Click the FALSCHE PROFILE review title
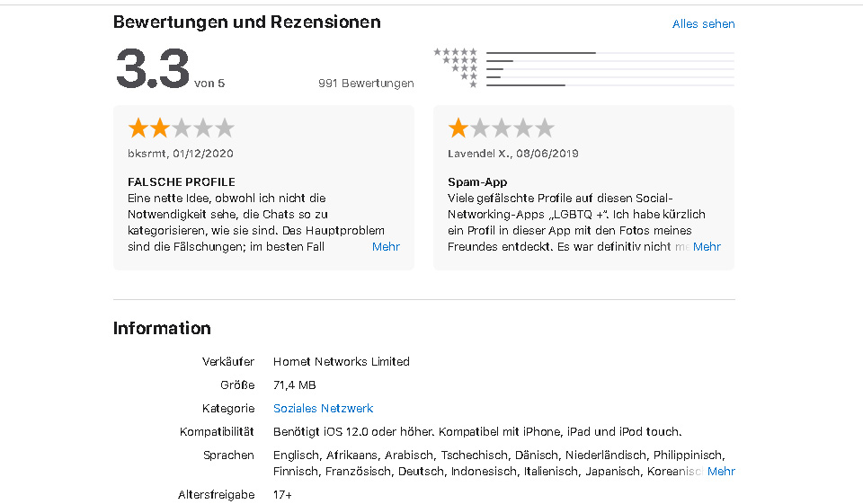This screenshot has height=504, width=863. pos(182,182)
